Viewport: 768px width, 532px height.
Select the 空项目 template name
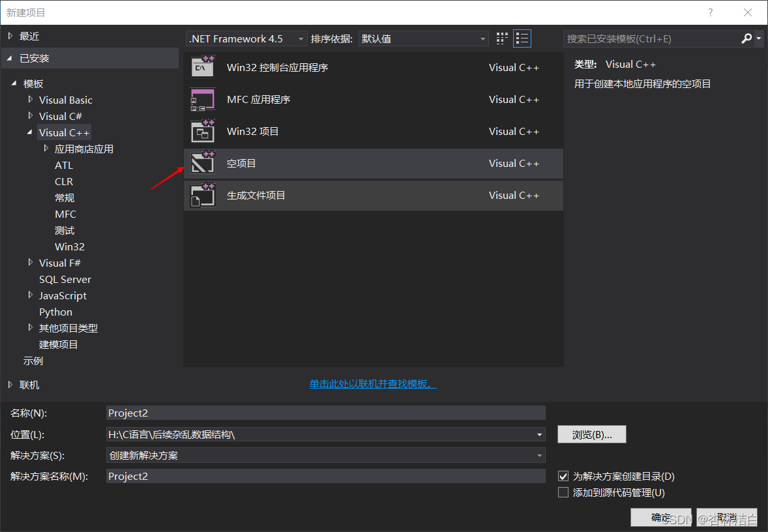coord(241,163)
